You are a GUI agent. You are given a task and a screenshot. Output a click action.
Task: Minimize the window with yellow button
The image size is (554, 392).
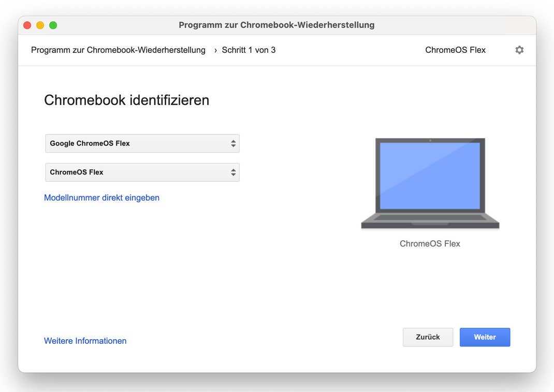click(x=40, y=25)
